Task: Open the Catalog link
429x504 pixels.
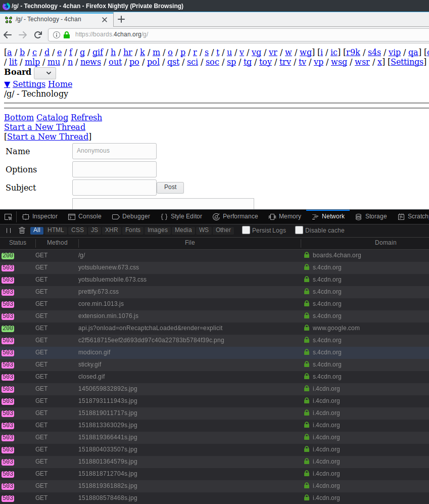Action: pyautogui.click(x=53, y=117)
